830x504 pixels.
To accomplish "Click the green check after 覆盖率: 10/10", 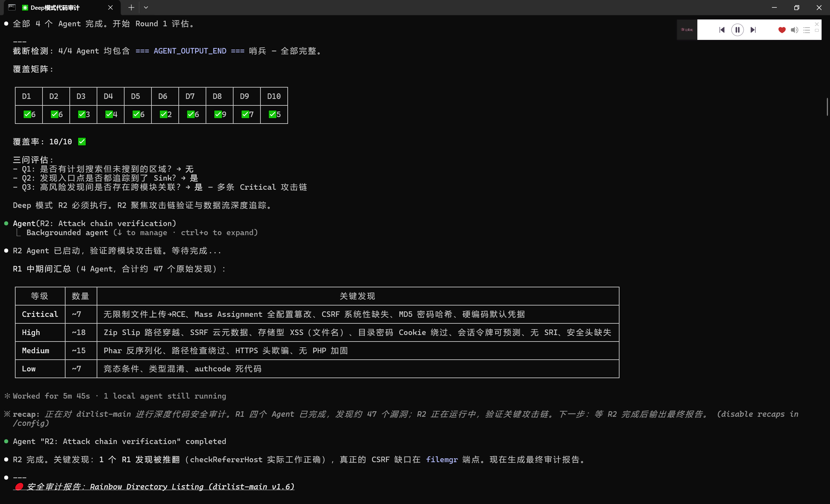I will (x=82, y=141).
